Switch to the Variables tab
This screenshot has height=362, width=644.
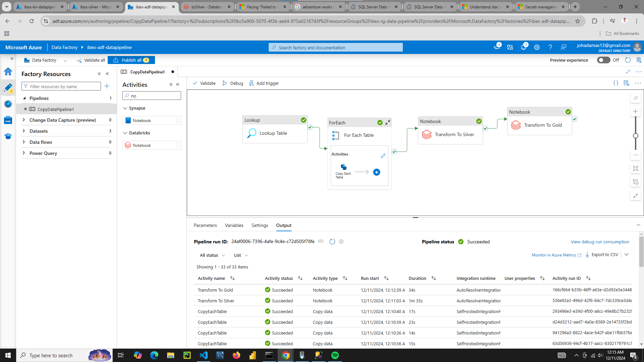[x=234, y=225]
